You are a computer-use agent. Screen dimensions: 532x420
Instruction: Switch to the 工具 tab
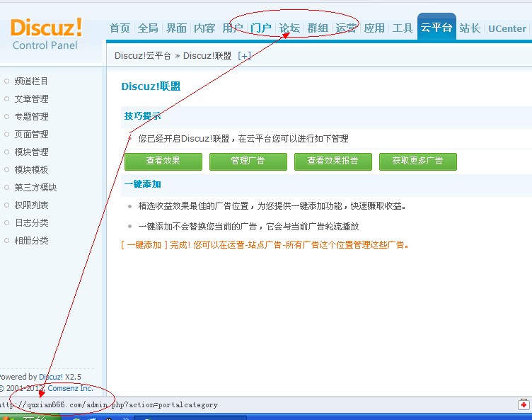coord(403,28)
